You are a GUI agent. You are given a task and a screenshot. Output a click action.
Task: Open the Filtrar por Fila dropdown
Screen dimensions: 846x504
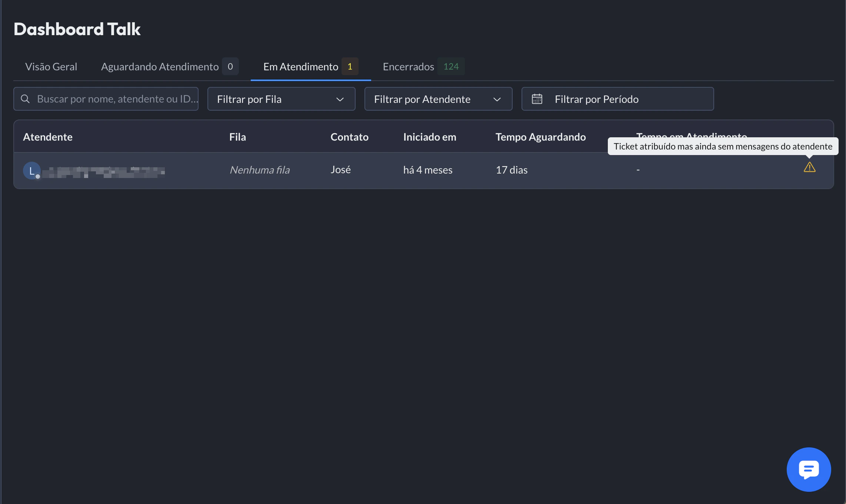[281, 99]
